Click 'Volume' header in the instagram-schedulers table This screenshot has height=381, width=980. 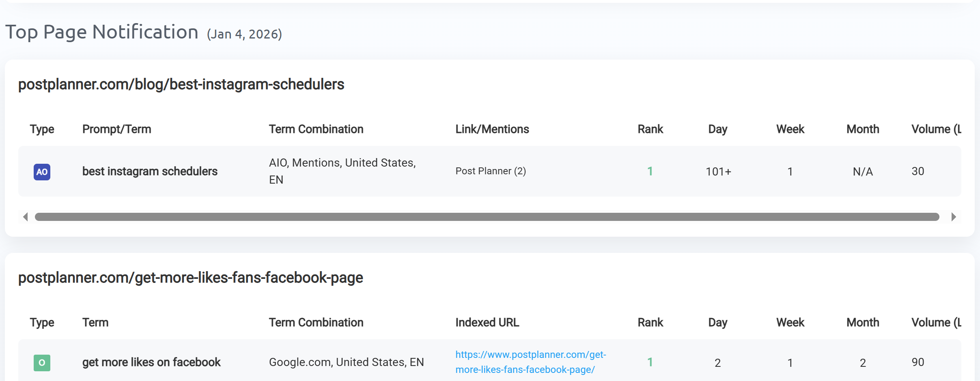pyautogui.click(x=936, y=129)
